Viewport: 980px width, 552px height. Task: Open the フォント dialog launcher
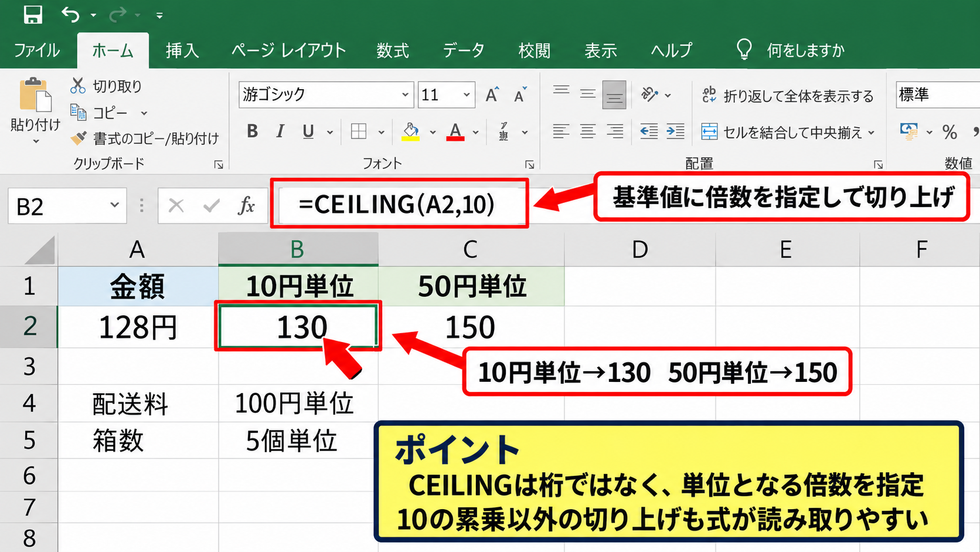[x=529, y=164]
